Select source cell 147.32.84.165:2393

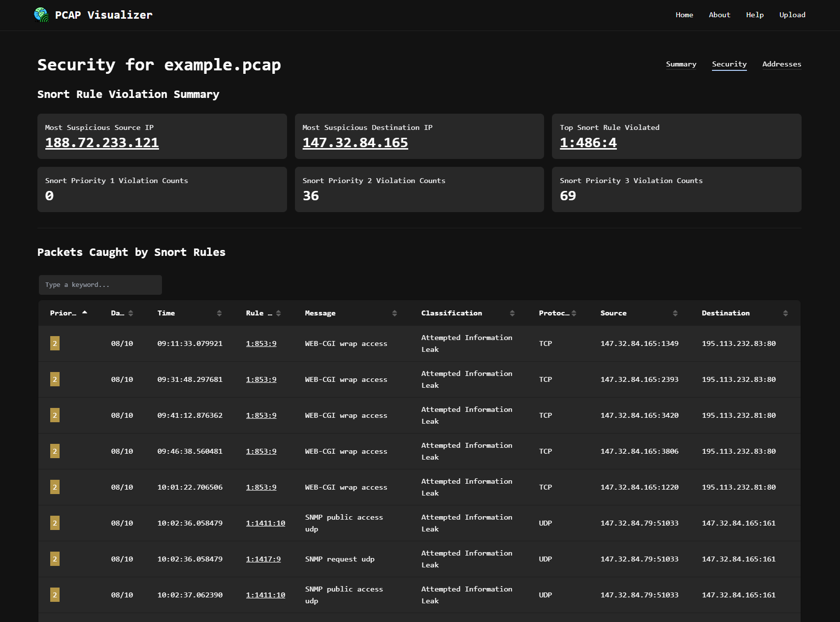click(x=639, y=379)
